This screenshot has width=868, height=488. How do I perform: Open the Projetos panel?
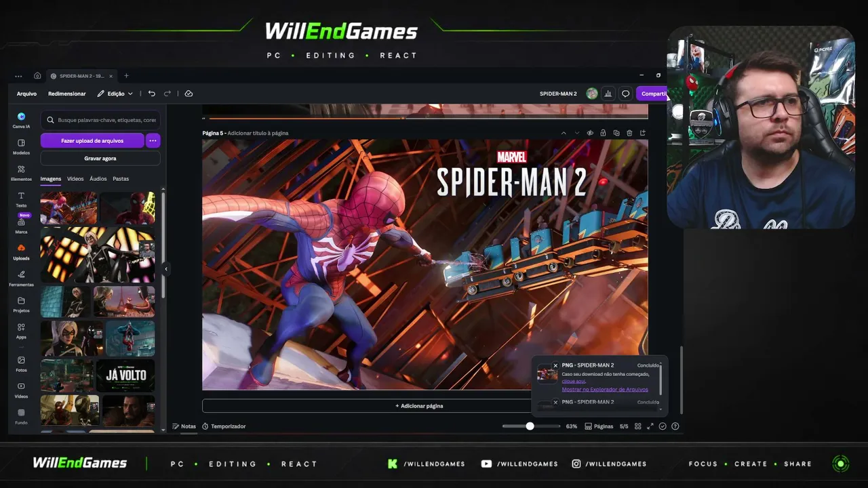pyautogui.click(x=21, y=304)
